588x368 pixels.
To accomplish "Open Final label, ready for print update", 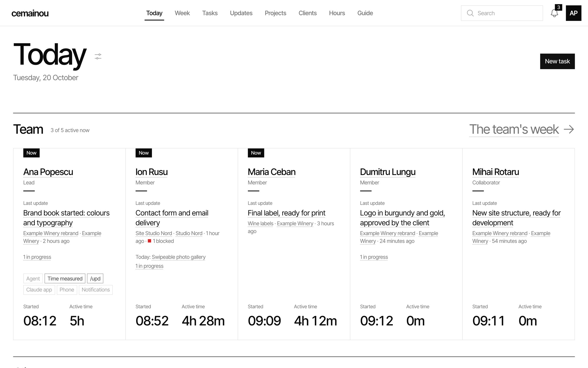I will point(287,213).
